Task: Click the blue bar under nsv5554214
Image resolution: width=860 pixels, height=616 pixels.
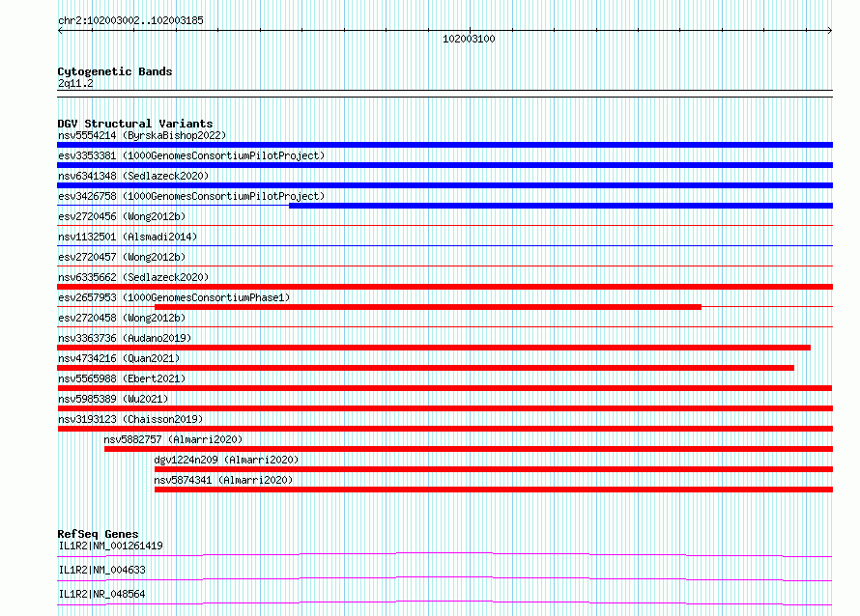Action: coord(444,145)
